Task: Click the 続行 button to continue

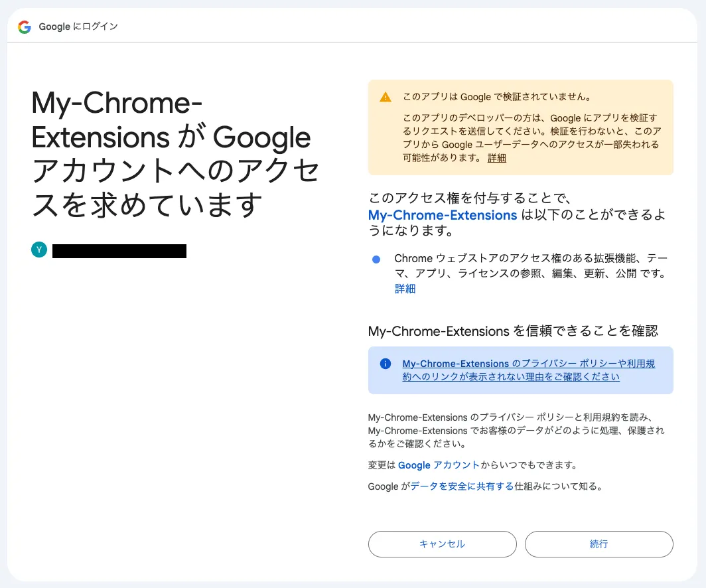Action: tap(599, 544)
